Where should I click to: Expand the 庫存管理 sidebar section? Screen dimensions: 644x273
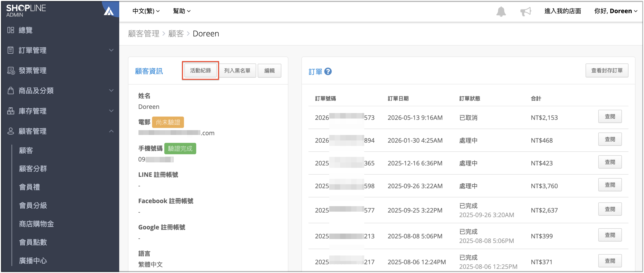(x=111, y=111)
